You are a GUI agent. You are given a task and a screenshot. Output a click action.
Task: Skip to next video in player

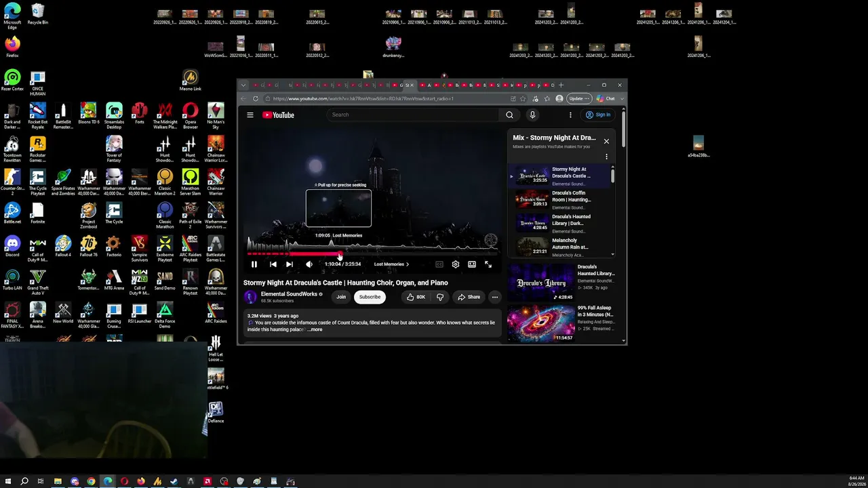click(x=290, y=264)
